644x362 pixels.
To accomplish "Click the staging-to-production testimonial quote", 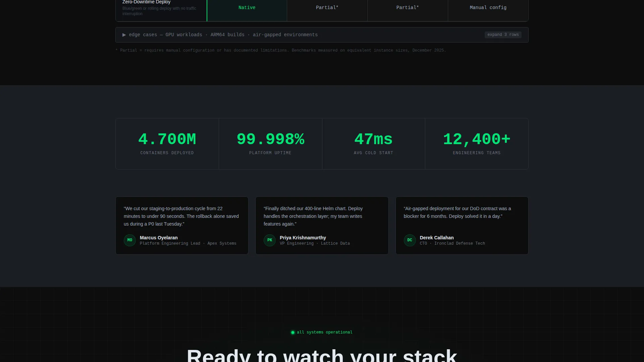I will (181, 216).
